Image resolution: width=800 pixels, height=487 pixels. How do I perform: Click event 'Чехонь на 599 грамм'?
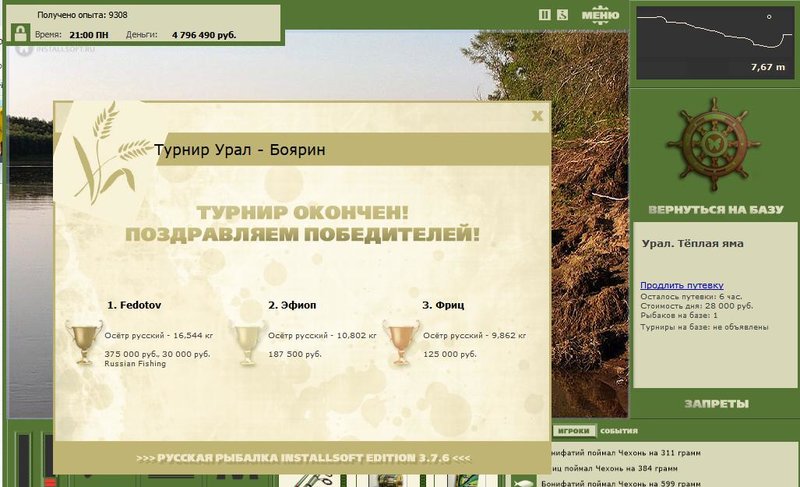pyautogui.click(x=621, y=483)
